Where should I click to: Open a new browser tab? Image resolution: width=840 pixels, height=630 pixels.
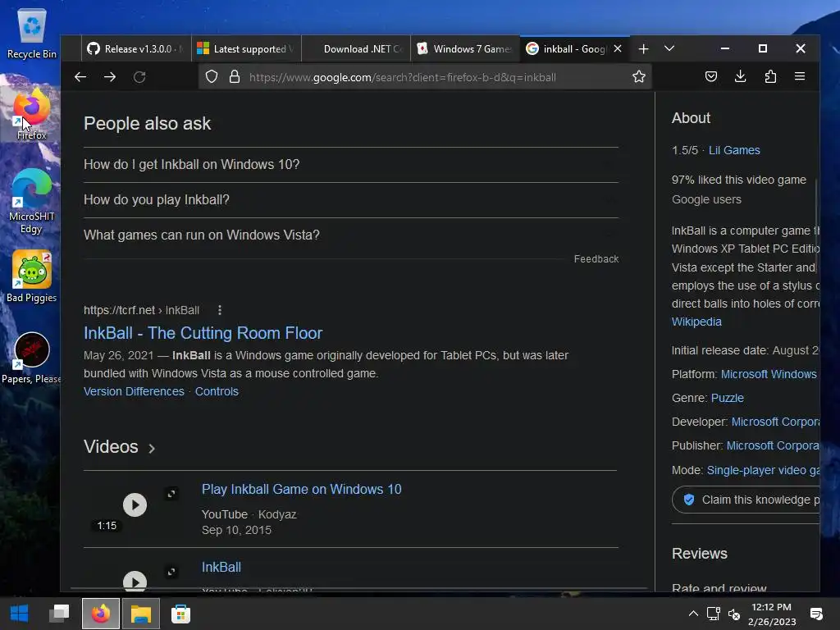coord(643,48)
